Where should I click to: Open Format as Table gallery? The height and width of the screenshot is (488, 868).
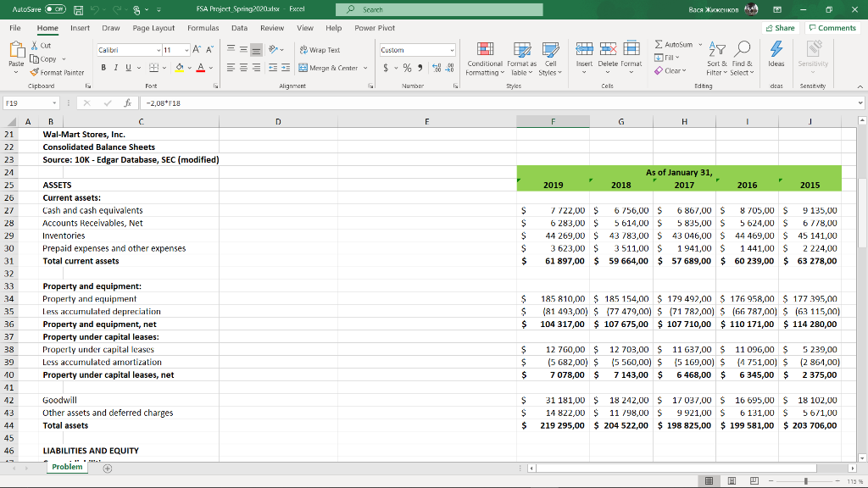521,58
